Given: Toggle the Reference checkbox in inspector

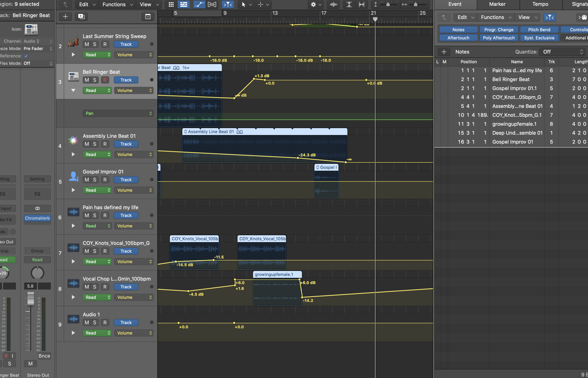Looking at the screenshot, I should coord(26,56).
